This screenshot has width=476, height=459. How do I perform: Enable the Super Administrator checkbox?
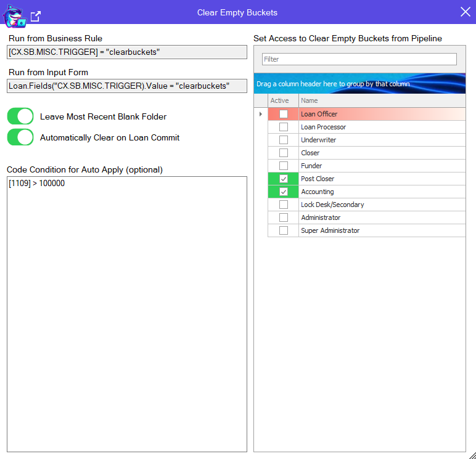[x=284, y=230]
